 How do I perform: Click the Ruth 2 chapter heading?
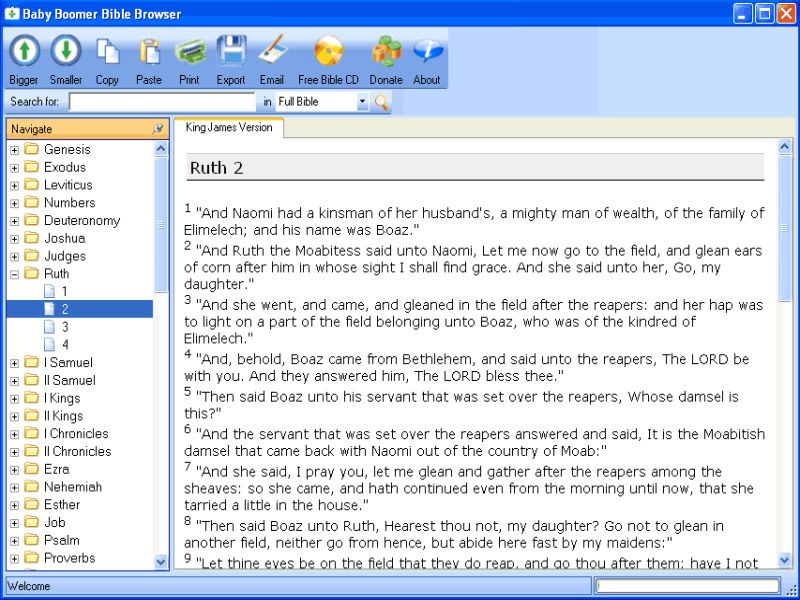(216, 168)
